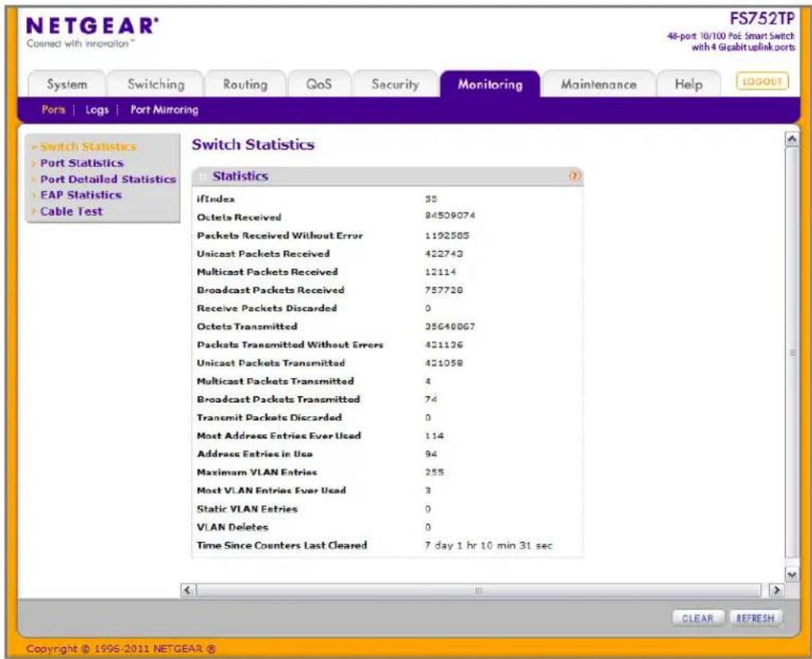Viewport: 812px width, 659px height.
Task: Select Octets Received value 84509074
Action: [450, 216]
